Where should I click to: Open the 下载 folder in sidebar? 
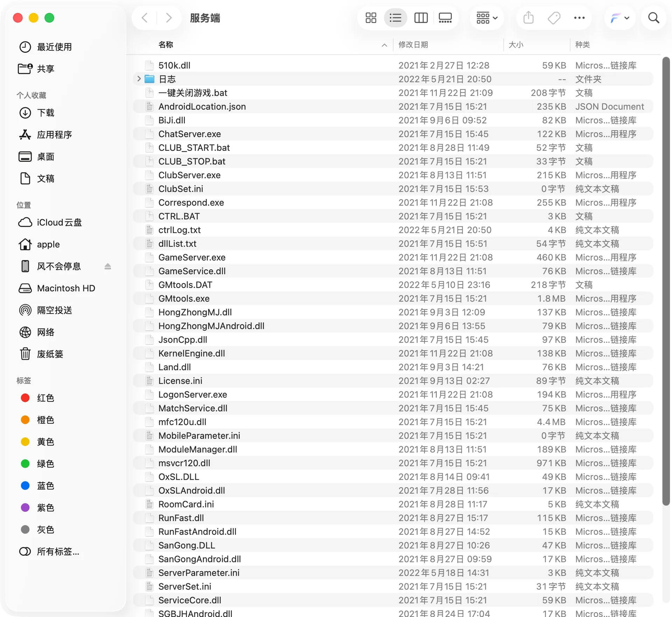(37, 113)
